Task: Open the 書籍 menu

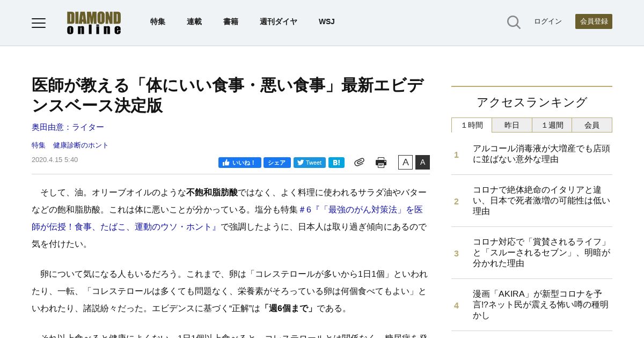Action: [x=231, y=21]
